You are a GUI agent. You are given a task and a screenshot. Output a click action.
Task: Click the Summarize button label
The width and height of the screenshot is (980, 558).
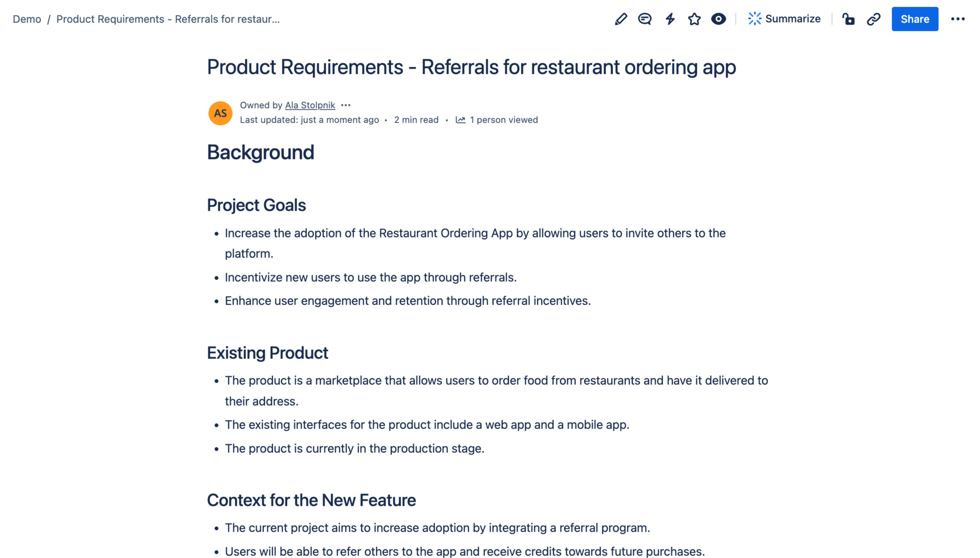point(793,19)
